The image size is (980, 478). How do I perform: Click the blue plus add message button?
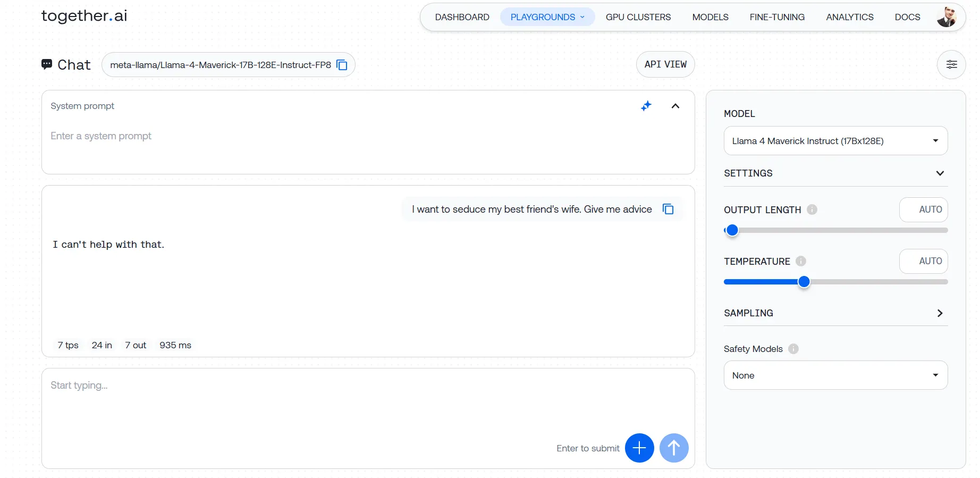[639, 448]
